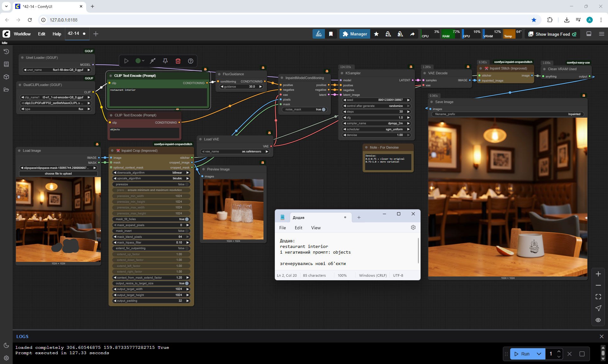This screenshot has height=364, width=608.
Task: Toggle the noise_mask switch
Action: (x=323, y=109)
